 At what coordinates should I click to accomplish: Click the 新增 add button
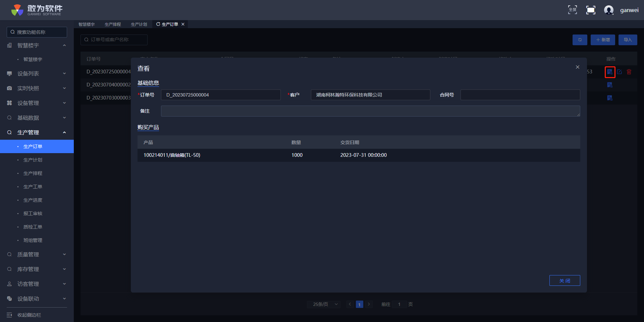603,40
